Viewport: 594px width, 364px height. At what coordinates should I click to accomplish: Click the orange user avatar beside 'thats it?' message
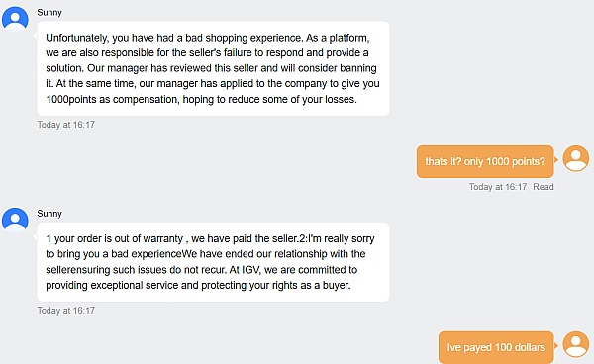[x=576, y=158]
